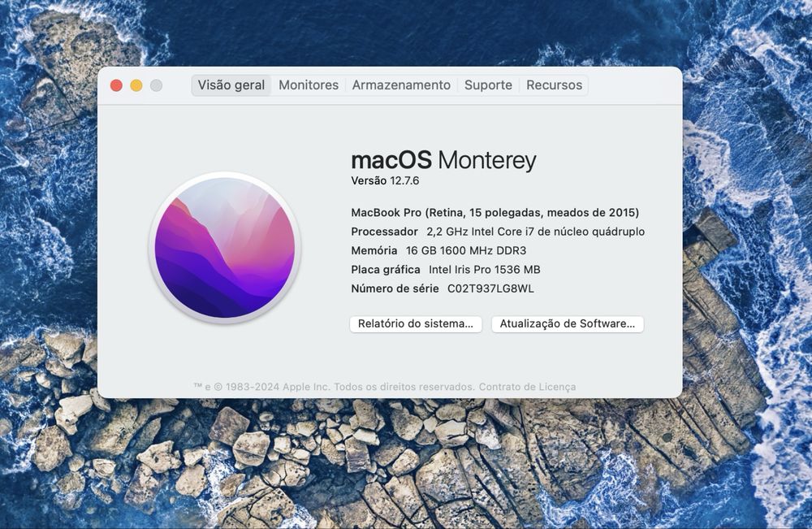This screenshot has width=812, height=529.
Task: Close the window with the red button
Action: point(116,85)
